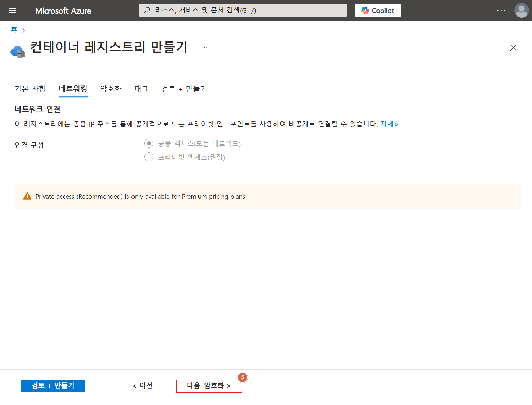Image resolution: width=532 pixels, height=405 pixels.
Task: Select 프라이빗 액세스(권장) radio button
Action: [x=149, y=157]
